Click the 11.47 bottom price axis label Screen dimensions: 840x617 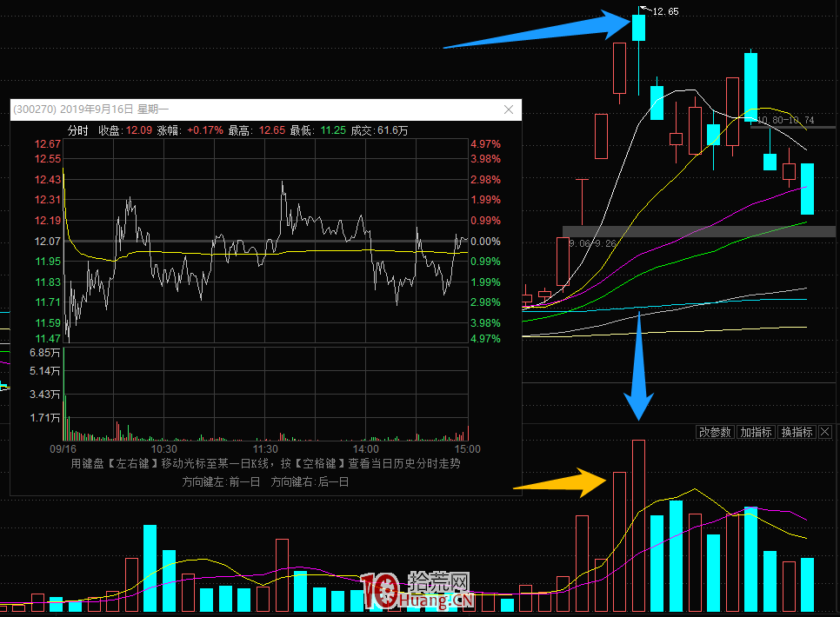[48, 339]
